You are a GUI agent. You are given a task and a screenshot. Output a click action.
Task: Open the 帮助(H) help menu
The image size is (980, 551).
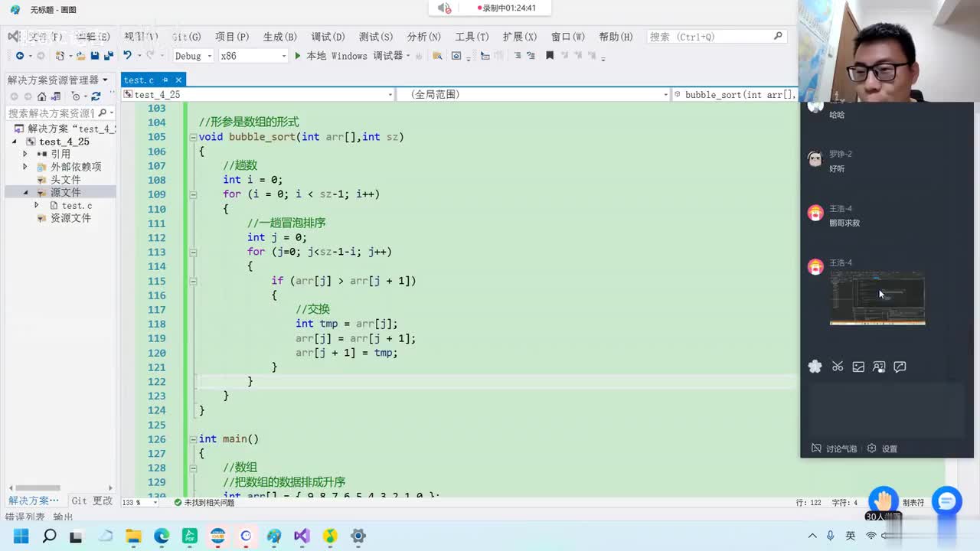616,37
